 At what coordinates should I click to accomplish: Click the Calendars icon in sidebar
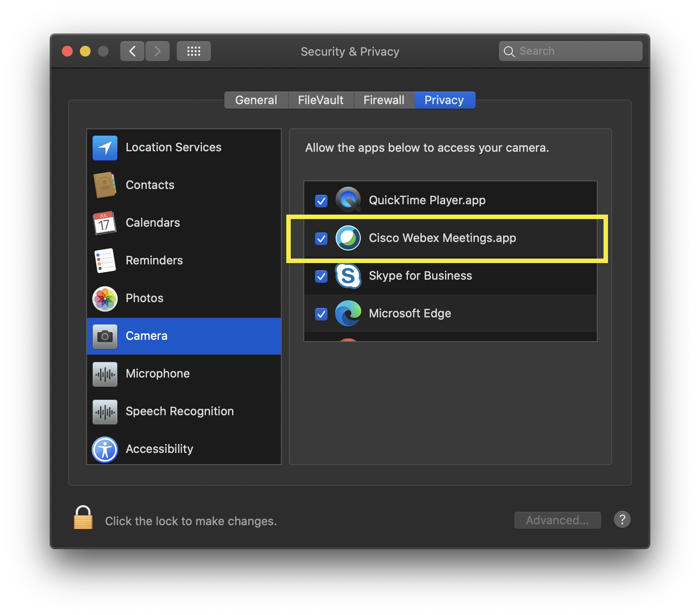tap(105, 223)
